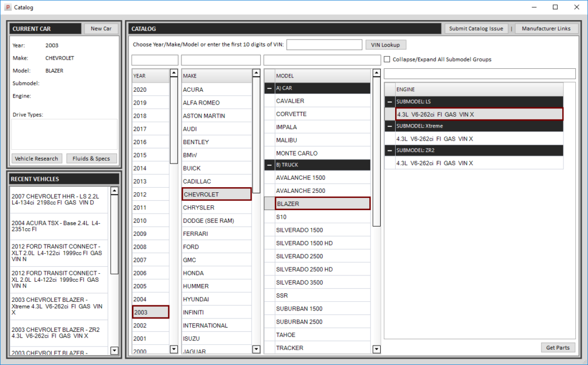This screenshot has height=365, width=588.
Task: Click the MAKE list scroll-down arrow
Action: pyautogui.click(x=256, y=350)
